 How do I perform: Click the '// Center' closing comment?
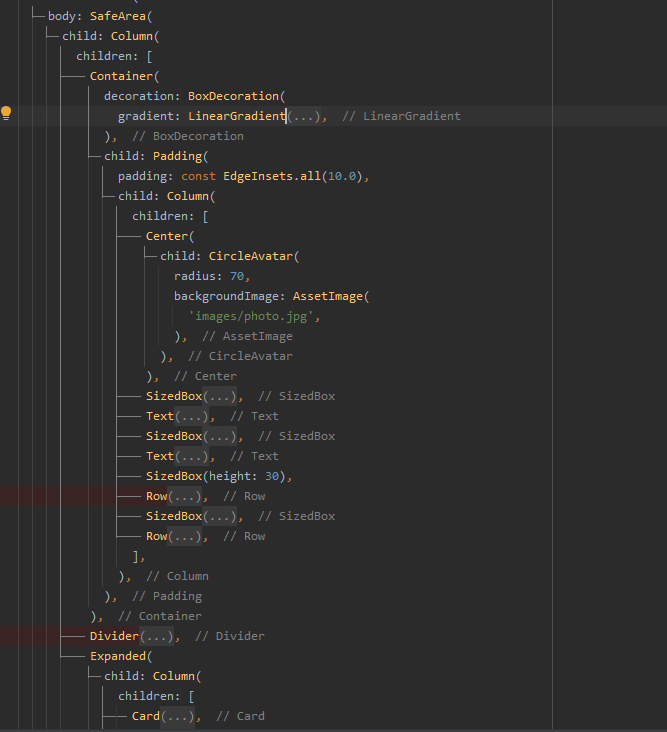205,376
